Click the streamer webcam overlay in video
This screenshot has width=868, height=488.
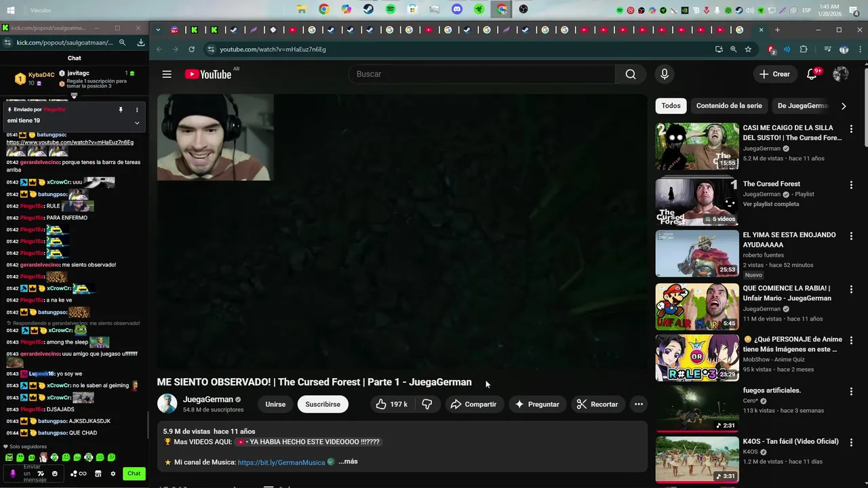pos(215,138)
